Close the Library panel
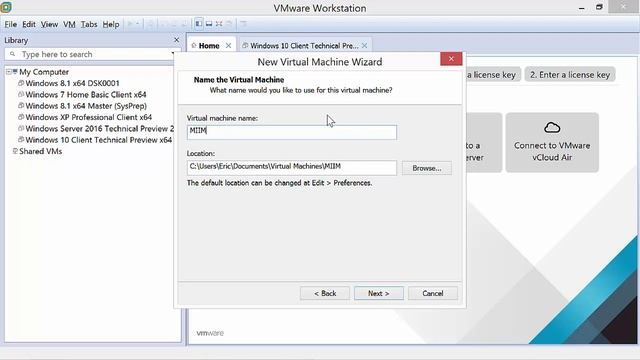This screenshot has height=360, width=640. 176,40
